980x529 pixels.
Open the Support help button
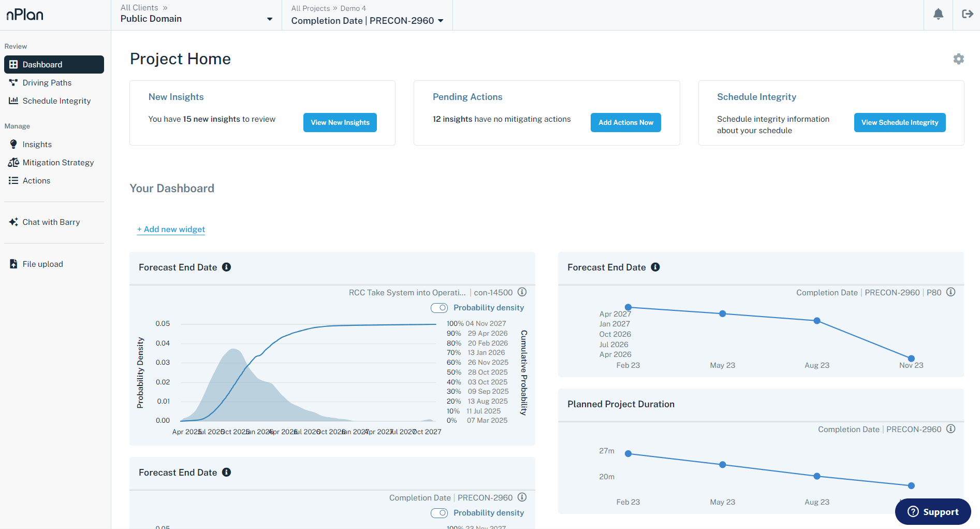pos(933,512)
